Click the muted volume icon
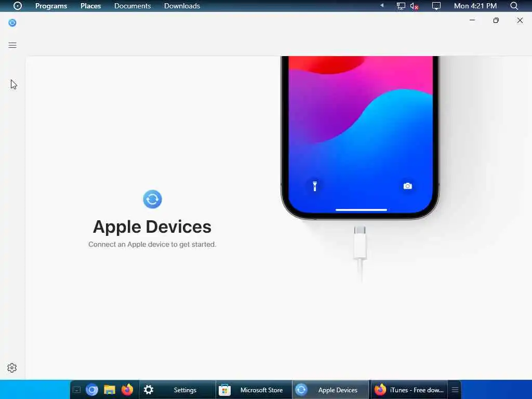Screen dimensions: 532x399 point(414,6)
